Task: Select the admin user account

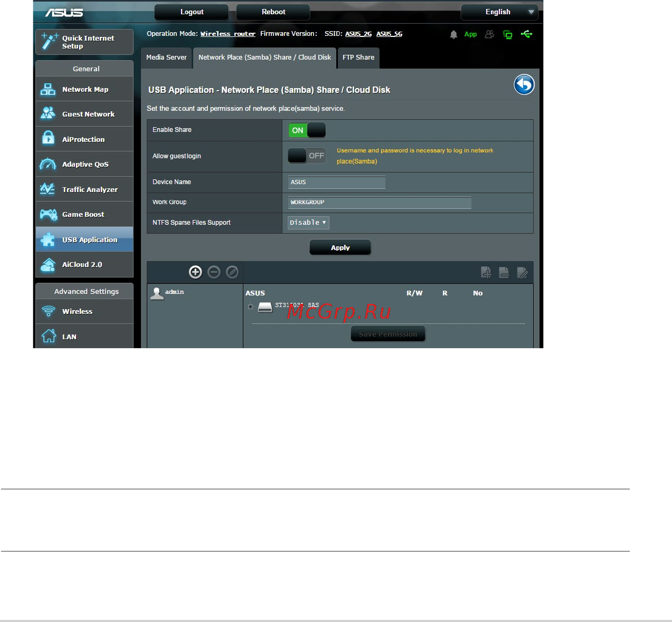Action: tap(167, 293)
